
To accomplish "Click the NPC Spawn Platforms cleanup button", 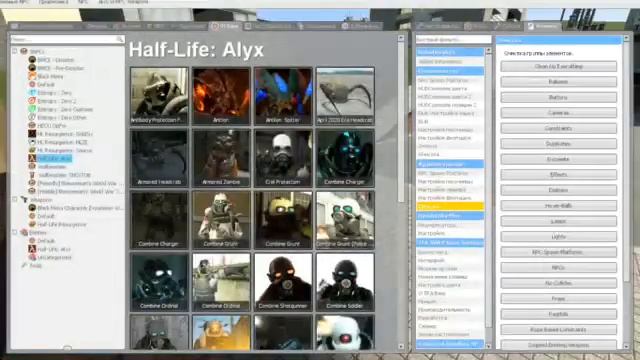I will coord(558,252).
